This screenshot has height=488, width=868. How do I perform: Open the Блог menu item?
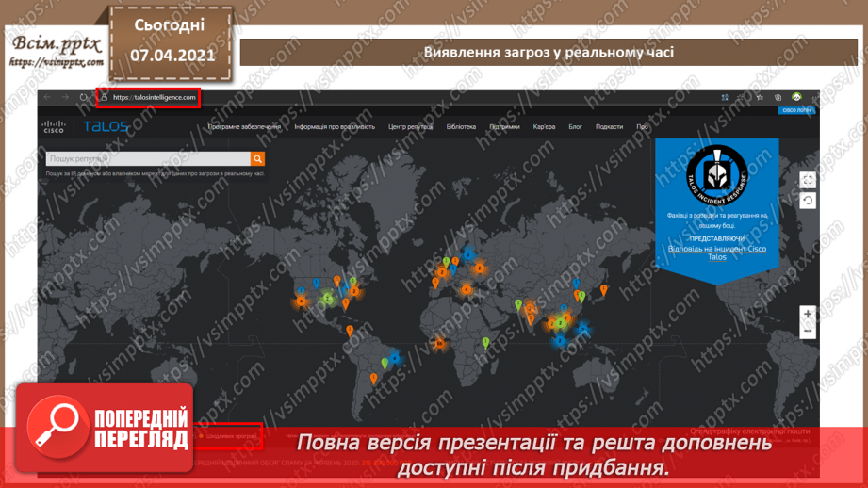tap(575, 126)
